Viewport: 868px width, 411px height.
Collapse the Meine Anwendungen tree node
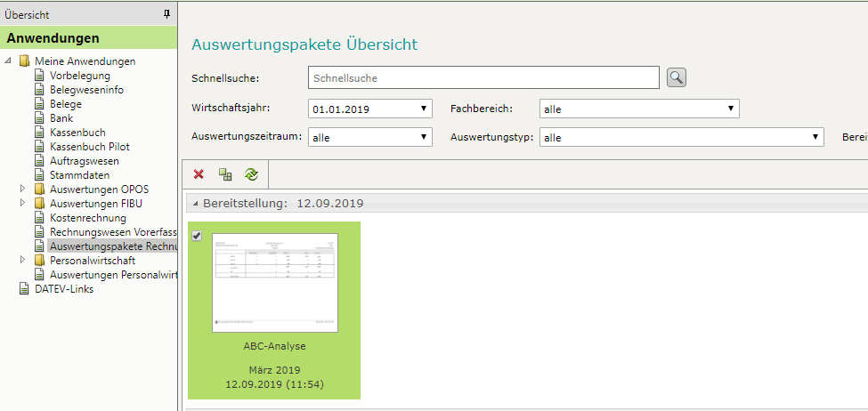coord(8,60)
